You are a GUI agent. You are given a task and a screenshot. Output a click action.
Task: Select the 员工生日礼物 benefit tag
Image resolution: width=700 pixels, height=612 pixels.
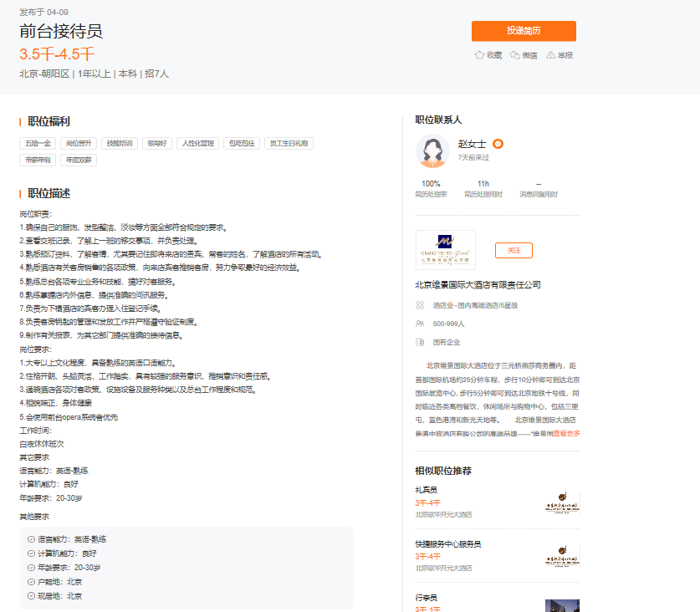pos(289,143)
